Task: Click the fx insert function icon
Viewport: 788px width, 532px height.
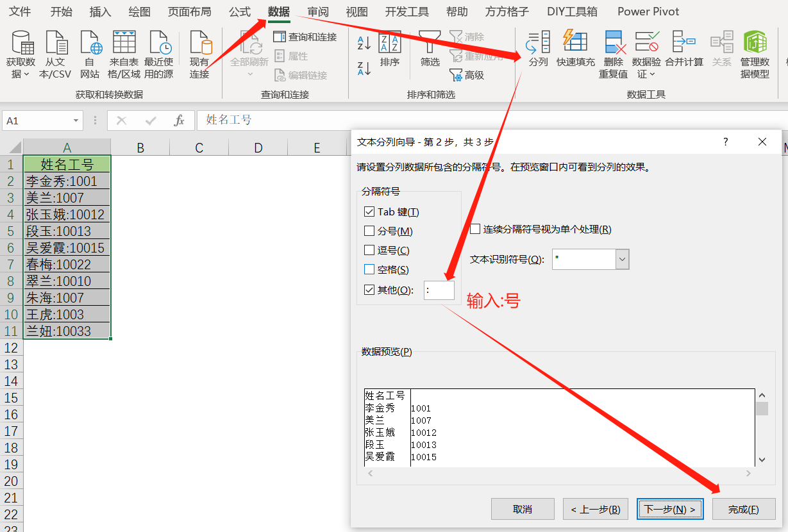Action: tap(180, 121)
